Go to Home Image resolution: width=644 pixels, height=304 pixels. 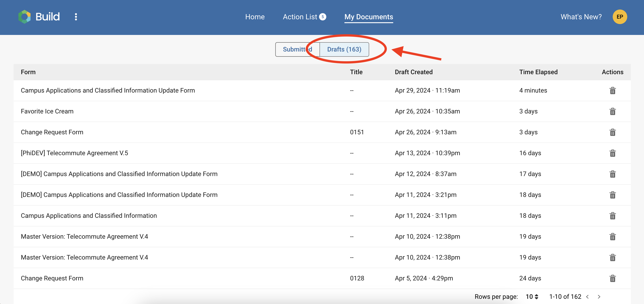coord(255,17)
